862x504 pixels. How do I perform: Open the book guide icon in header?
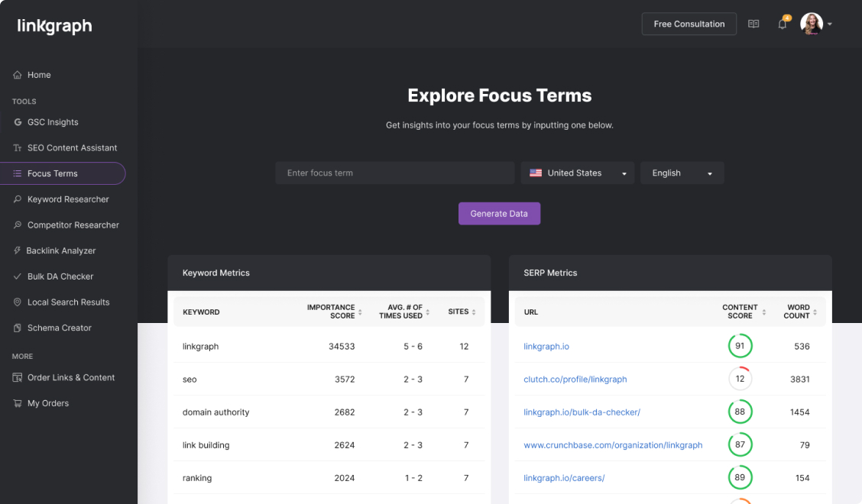(753, 24)
